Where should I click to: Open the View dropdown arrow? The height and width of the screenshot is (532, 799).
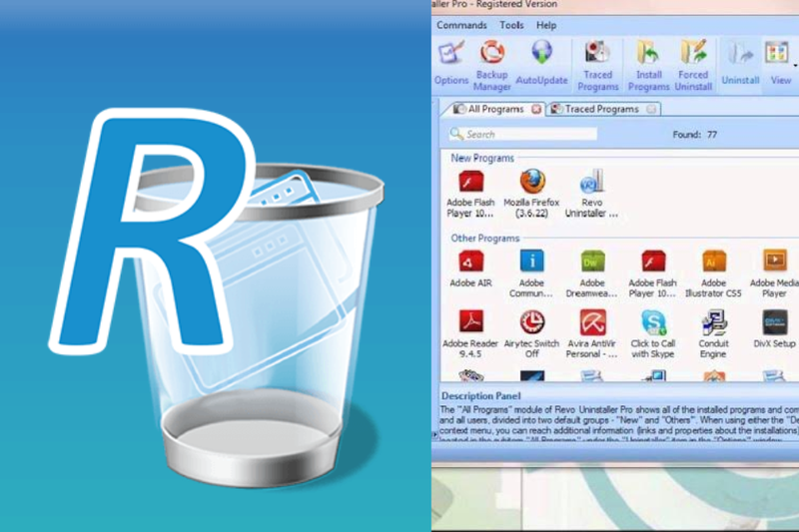pos(795,66)
